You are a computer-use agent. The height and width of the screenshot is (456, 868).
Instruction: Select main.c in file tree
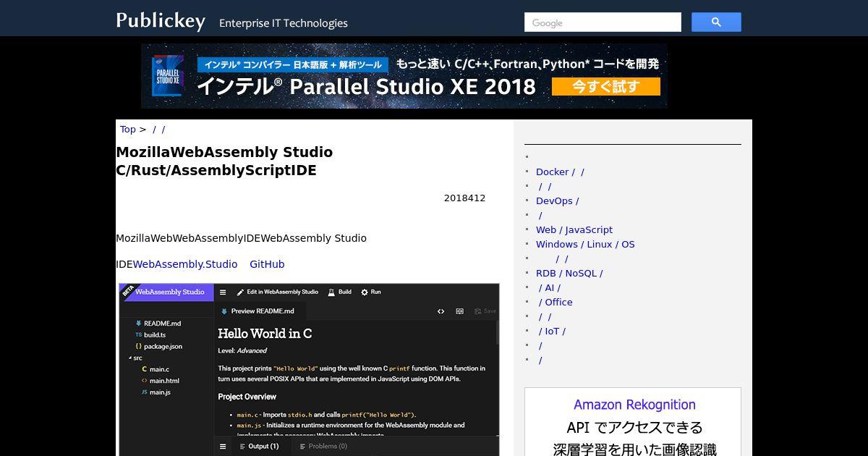156,369
